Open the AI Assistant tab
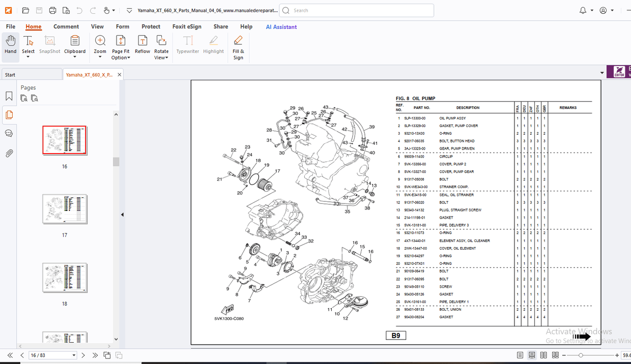631x364 pixels. [x=281, y=27]
